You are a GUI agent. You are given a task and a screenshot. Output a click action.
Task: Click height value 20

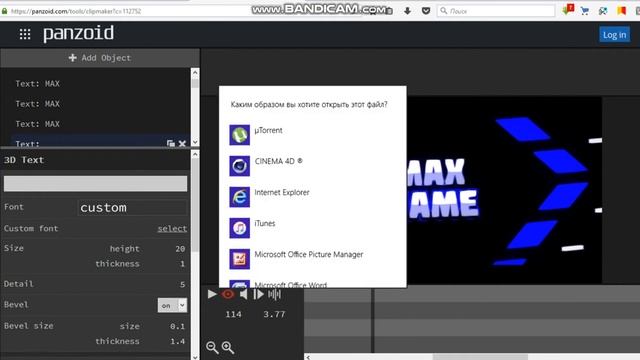coord(180,249)
